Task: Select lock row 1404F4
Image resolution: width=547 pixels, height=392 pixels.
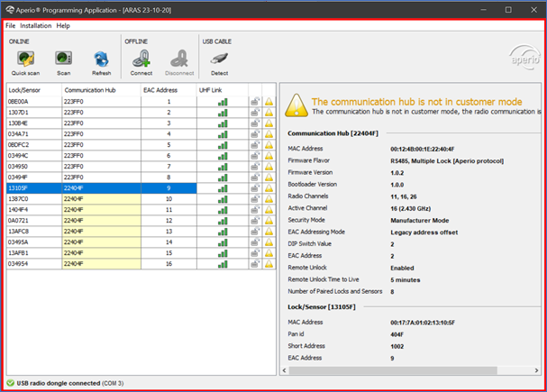Action: [x=141, y=210]
